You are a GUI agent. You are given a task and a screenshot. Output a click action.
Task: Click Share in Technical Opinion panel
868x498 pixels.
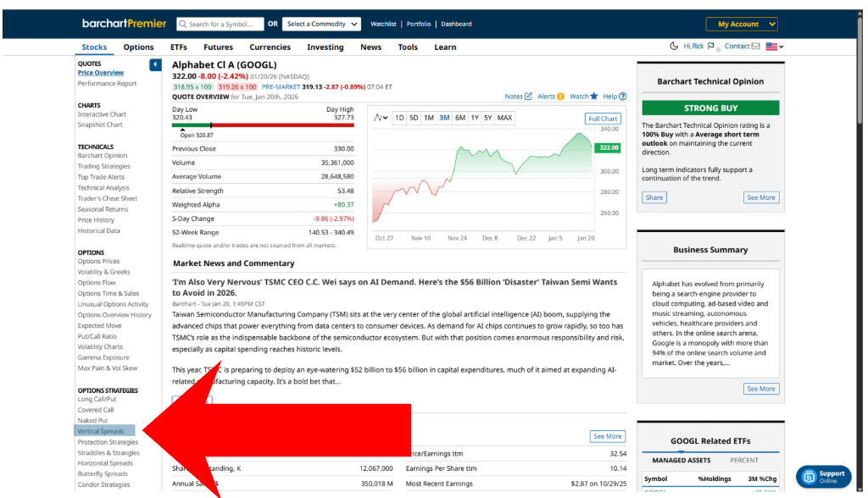pyautogui.click(x=654, y=197)
